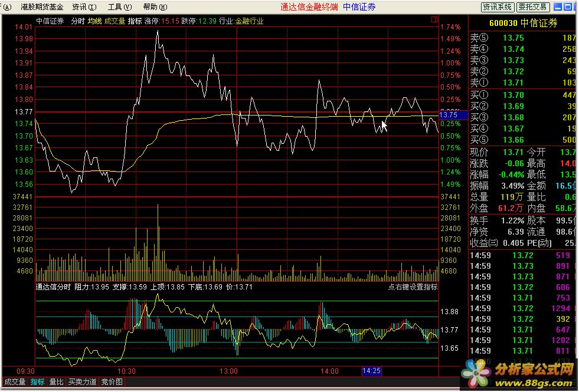Click the tick row with volume 1202

(x=523, y=340)
